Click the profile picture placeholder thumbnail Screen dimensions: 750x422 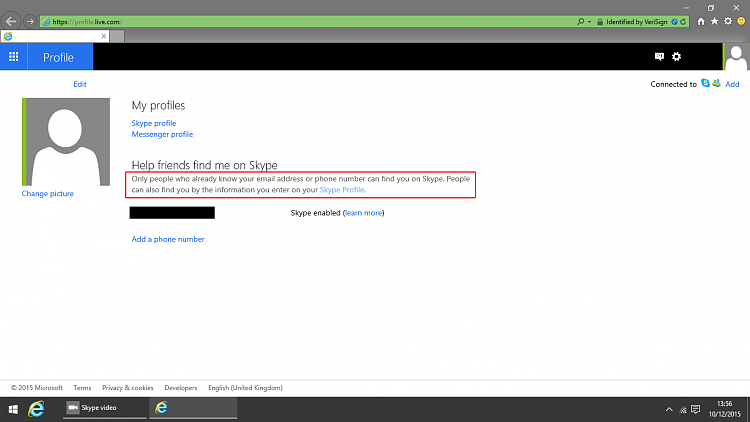(x=67, y=142)
